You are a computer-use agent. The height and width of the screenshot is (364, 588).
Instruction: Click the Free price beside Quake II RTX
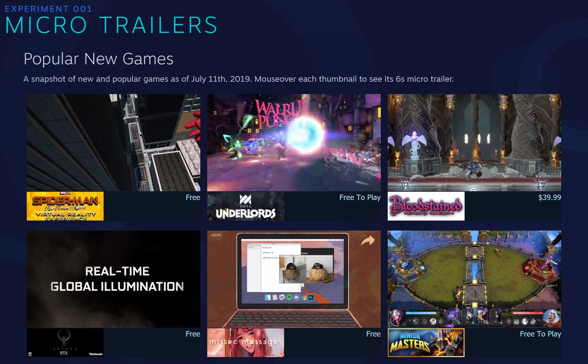pyautogui.click(x=193, y=334)
